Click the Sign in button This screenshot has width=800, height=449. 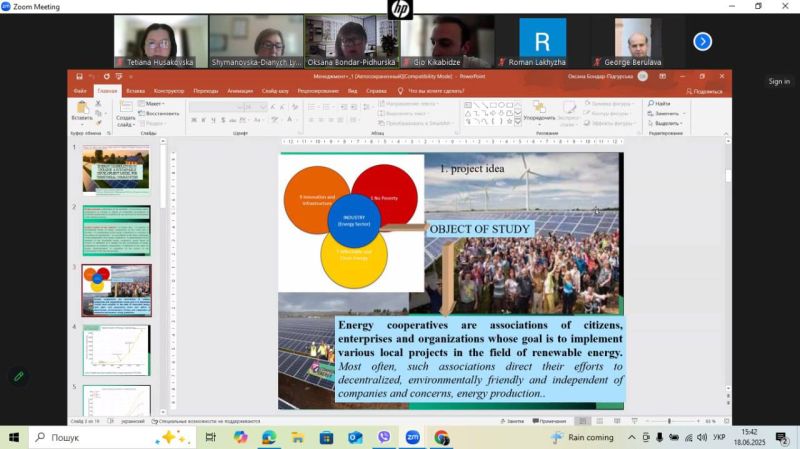click(x=778, y=82)
